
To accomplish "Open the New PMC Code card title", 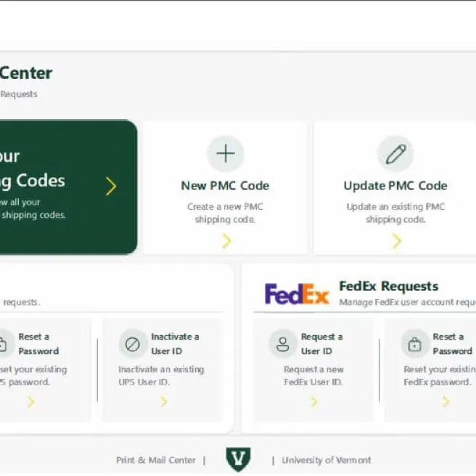I will 225,186.
